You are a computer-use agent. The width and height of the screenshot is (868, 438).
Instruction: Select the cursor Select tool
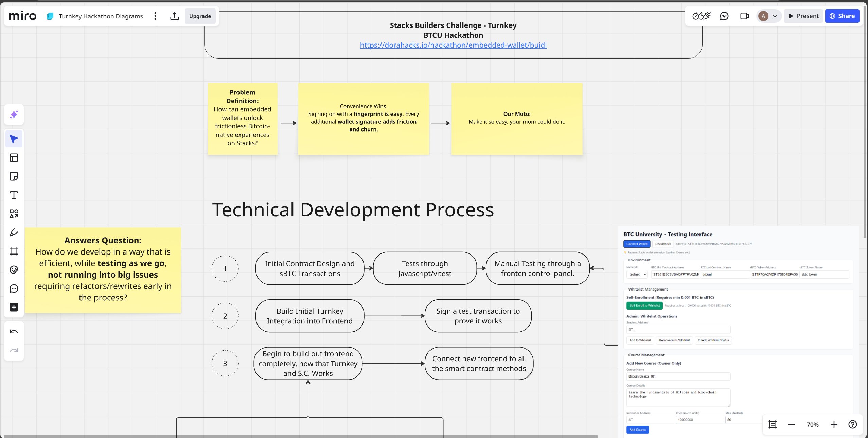pyautogui.click(x=14, y=139)
